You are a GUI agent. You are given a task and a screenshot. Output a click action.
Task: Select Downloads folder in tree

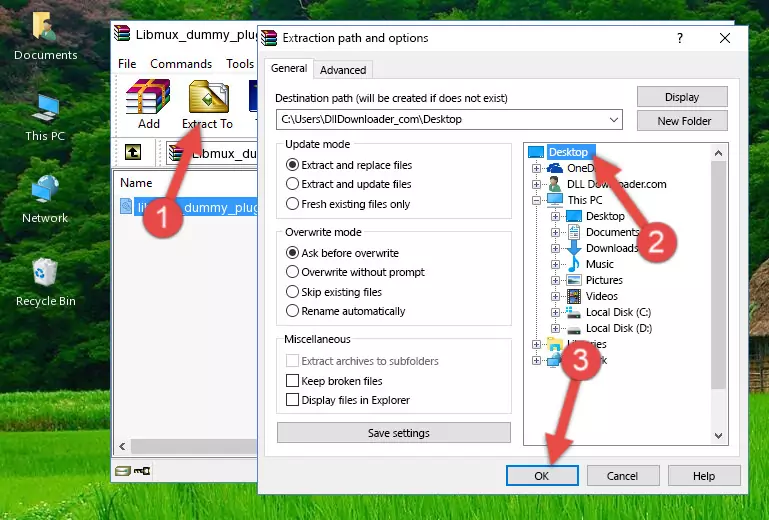(612, 248)
